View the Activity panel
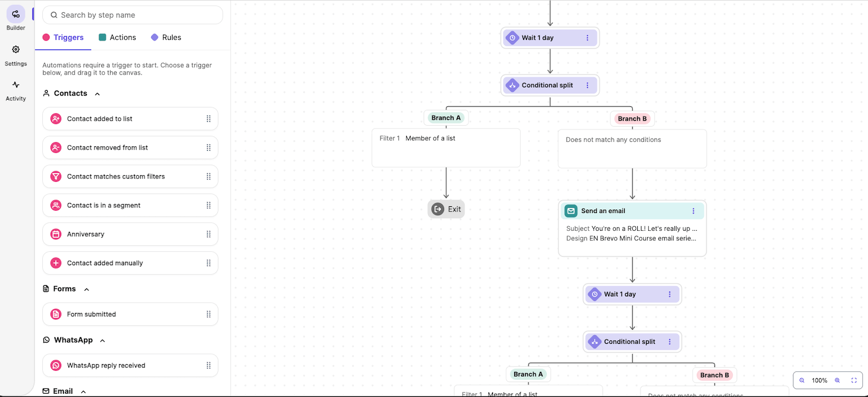Screen dimensions: 868x397 (x=15, y=87)
